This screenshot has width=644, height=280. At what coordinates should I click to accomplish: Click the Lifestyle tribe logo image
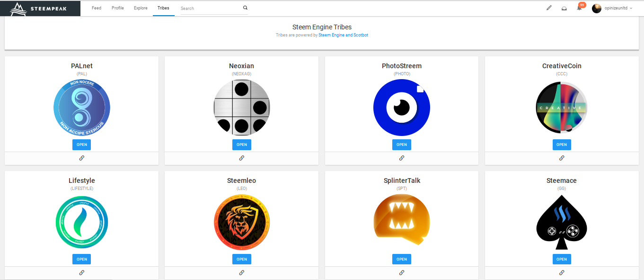point(81,222)
